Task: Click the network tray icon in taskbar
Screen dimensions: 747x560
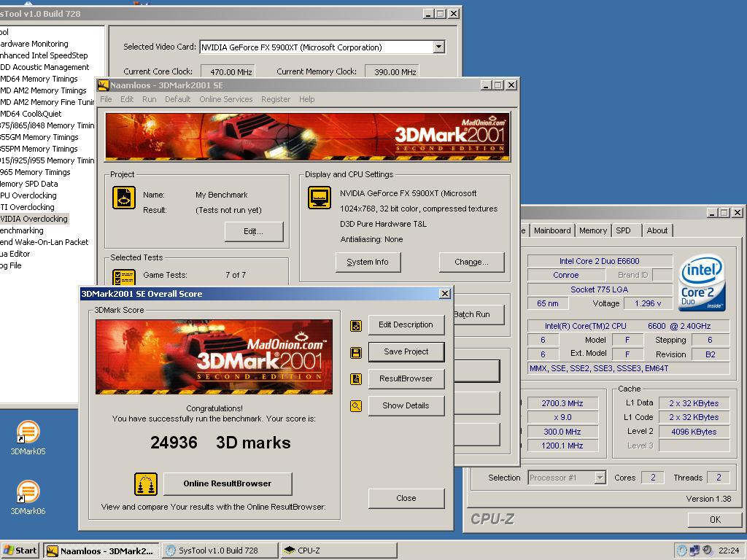Action: click(695, 551)
